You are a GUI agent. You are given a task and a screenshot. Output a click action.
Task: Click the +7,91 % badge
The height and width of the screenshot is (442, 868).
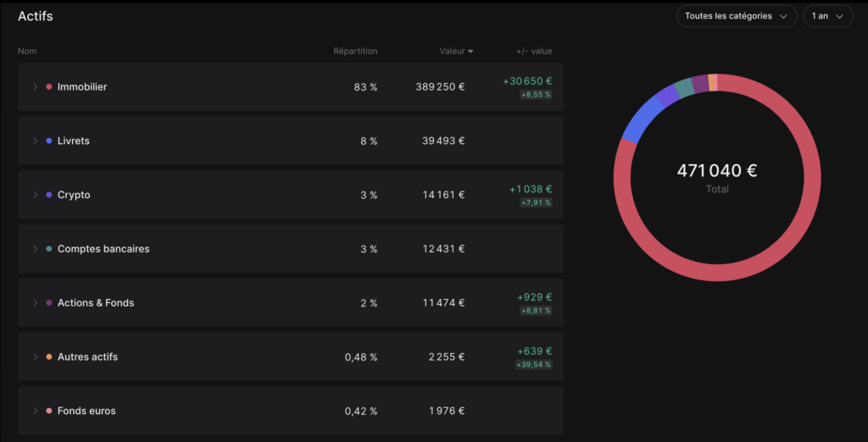tap(536, 203)
